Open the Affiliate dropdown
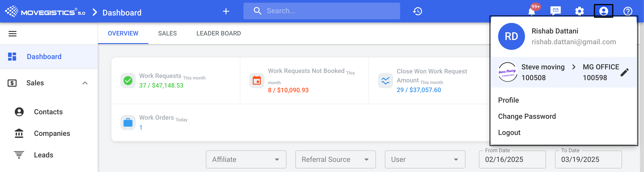The image size is (644, 172). (x=246, y=159)
